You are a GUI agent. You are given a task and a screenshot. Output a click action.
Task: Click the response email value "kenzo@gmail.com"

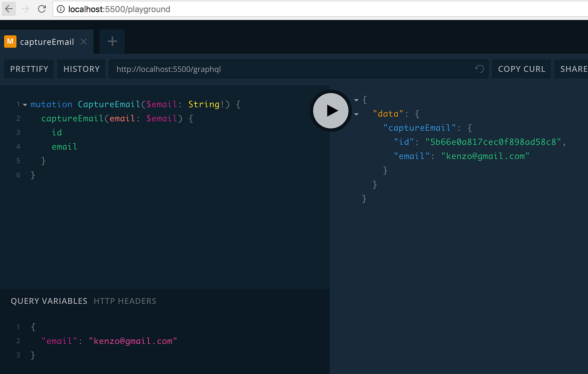tap(485, 156)
